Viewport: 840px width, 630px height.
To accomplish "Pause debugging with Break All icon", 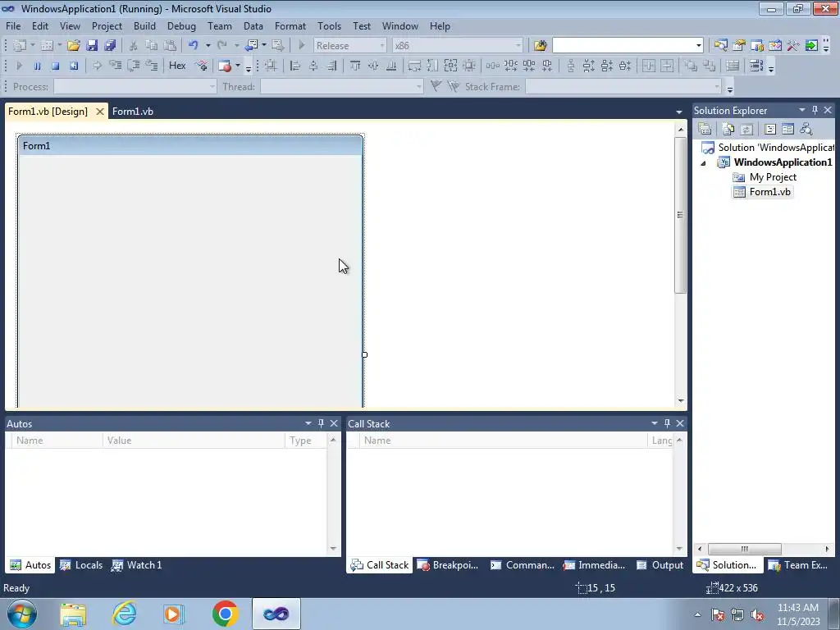I will pyautogui.click(x=37, y=66).
